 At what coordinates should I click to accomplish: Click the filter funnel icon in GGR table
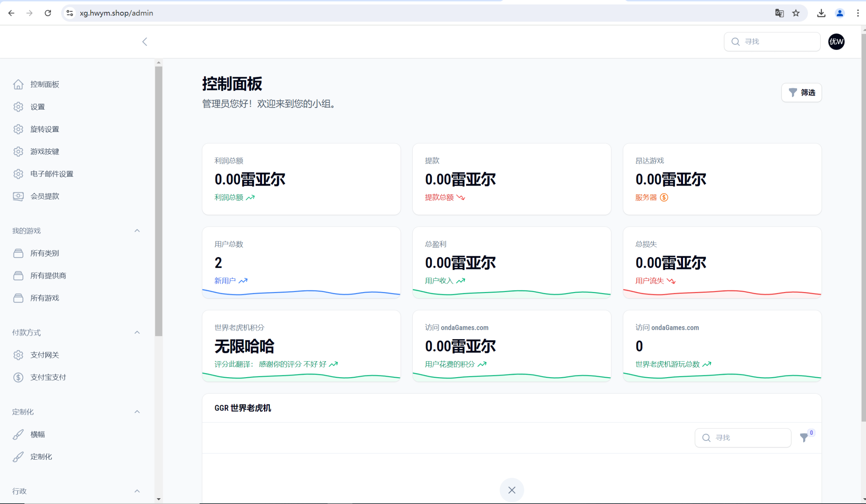point(804,438)
